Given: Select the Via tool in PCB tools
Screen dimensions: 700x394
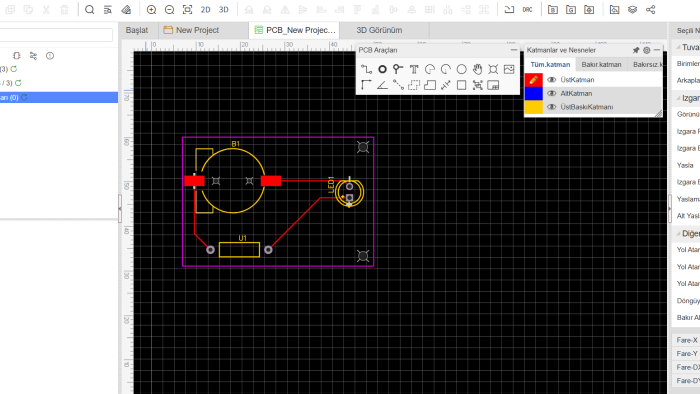Looking at the screenshot, I should point(398,69).
